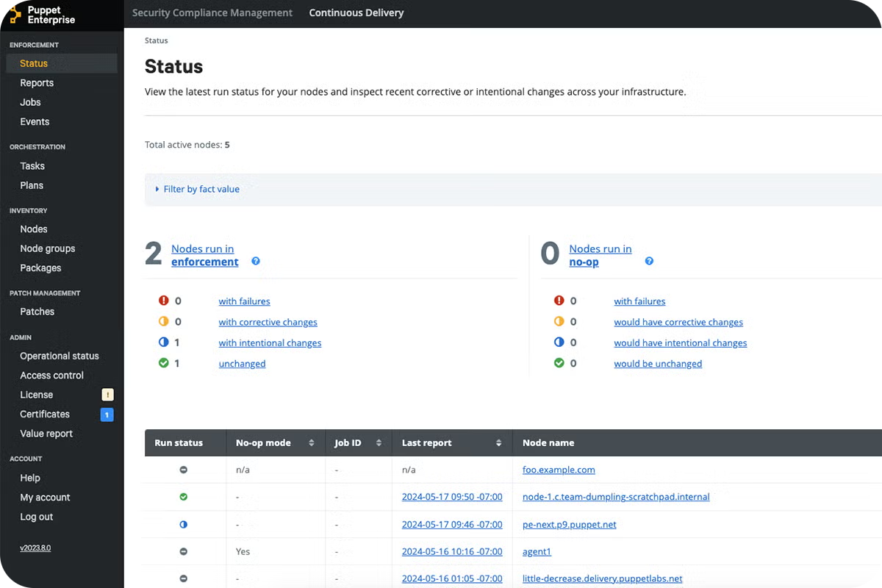Viewport: 882px width, 588px height.
Task: Sort table by Job ID column
Action: [x=379, y=443]
